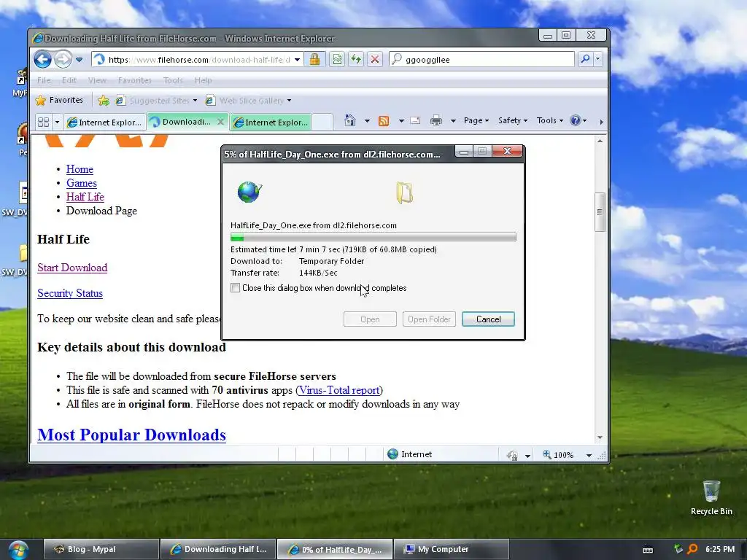
Task: Click the Forward navigation arrow
Action: pos(63,60)
